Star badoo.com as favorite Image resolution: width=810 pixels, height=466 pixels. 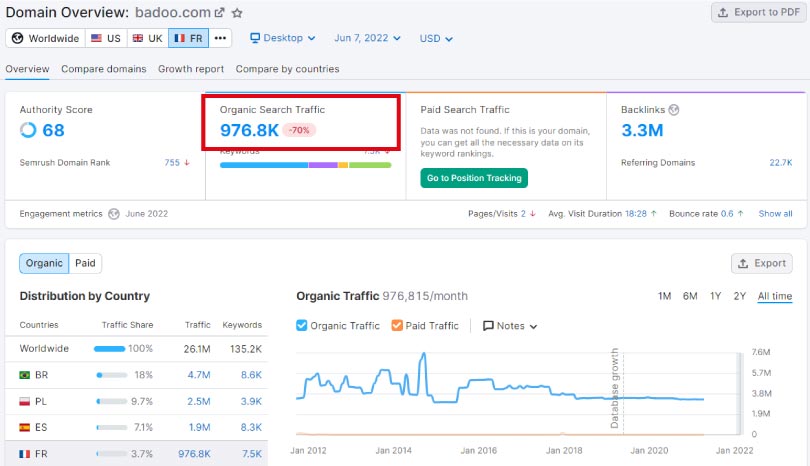tap(237, 13)
